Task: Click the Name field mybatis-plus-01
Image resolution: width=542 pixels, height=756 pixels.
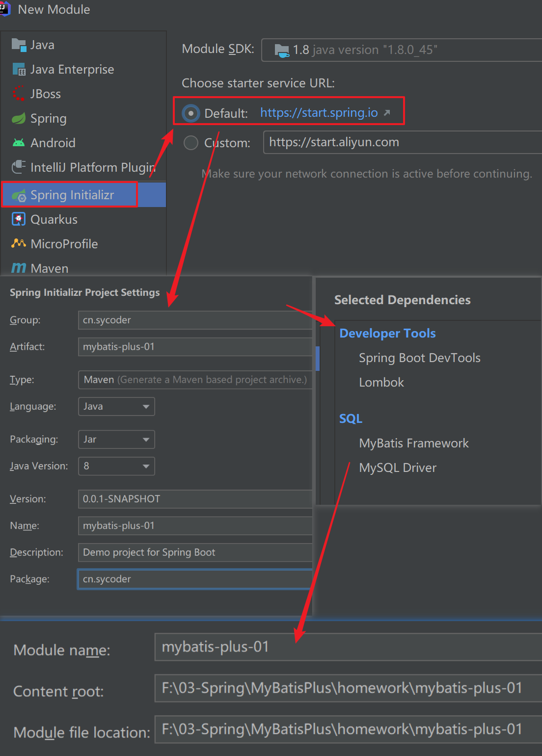Action: pyautogui.click(x=195, y=525)
